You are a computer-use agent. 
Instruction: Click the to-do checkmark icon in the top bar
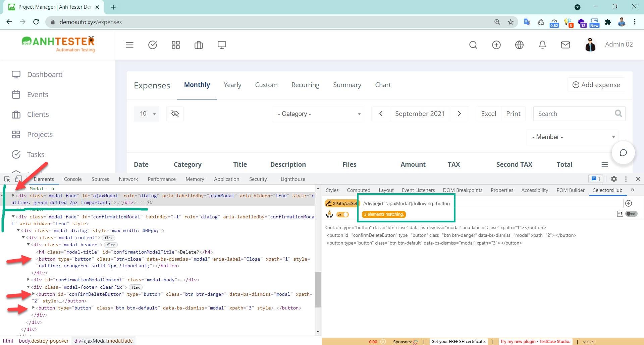coord(153,45)
